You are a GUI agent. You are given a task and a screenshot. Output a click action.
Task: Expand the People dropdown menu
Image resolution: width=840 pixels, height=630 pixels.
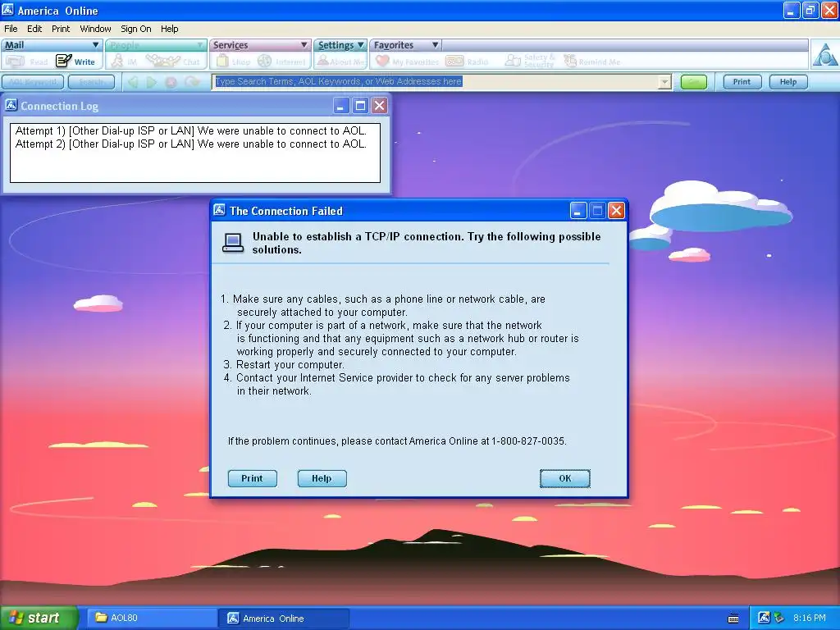point(200,45)
